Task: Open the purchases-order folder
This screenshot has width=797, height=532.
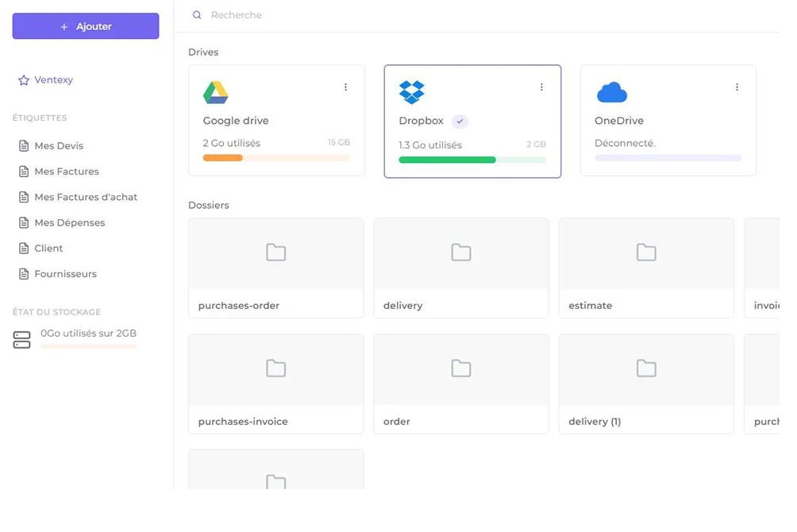Action: click(276, 268)
